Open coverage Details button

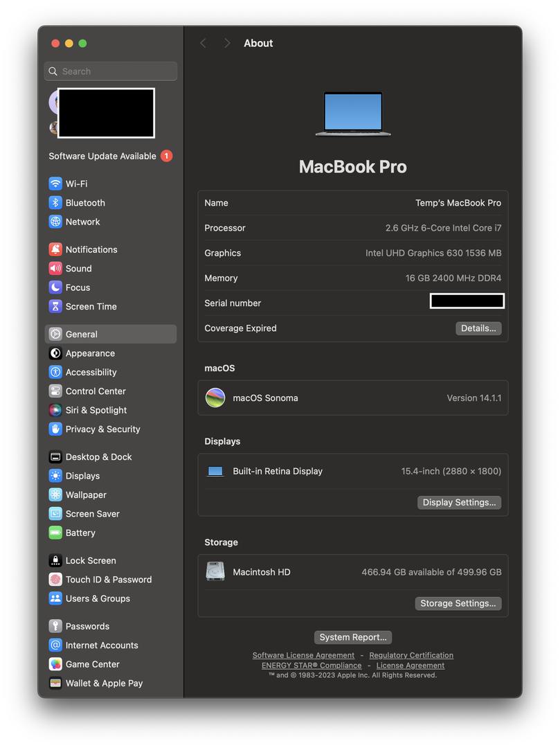(x=478, y=328)
